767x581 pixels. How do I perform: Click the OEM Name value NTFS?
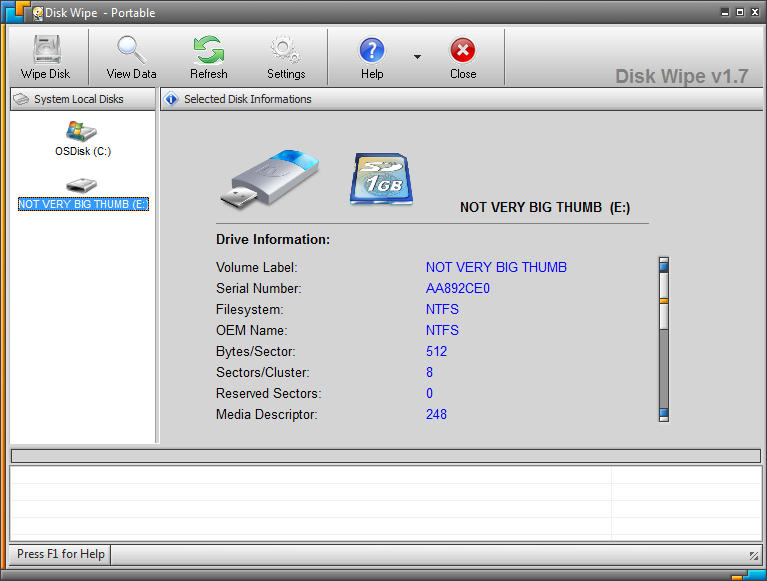[x=442, y=331]
